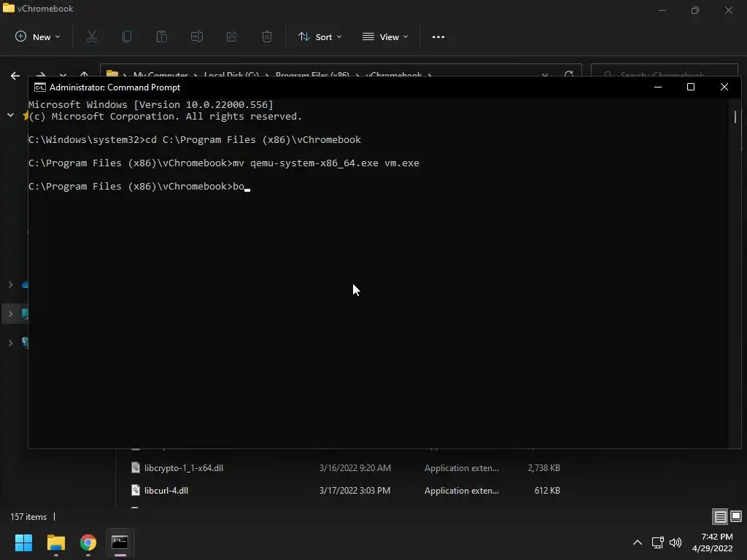The height and width of the screenshot is (560, 747).
Task: Click the vChromebook folder icon in Explorer title
Action: (9, 8)
